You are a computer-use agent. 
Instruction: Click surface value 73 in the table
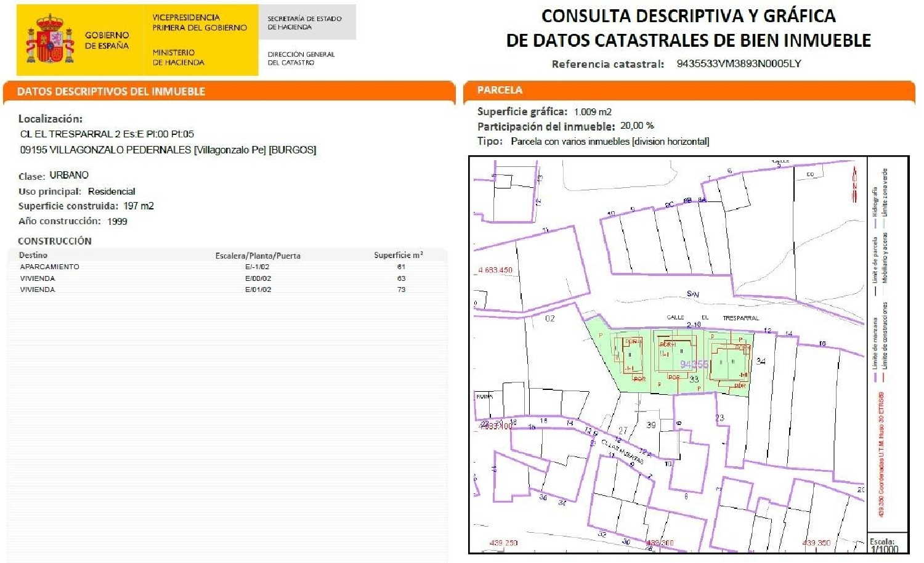point(402,290)
